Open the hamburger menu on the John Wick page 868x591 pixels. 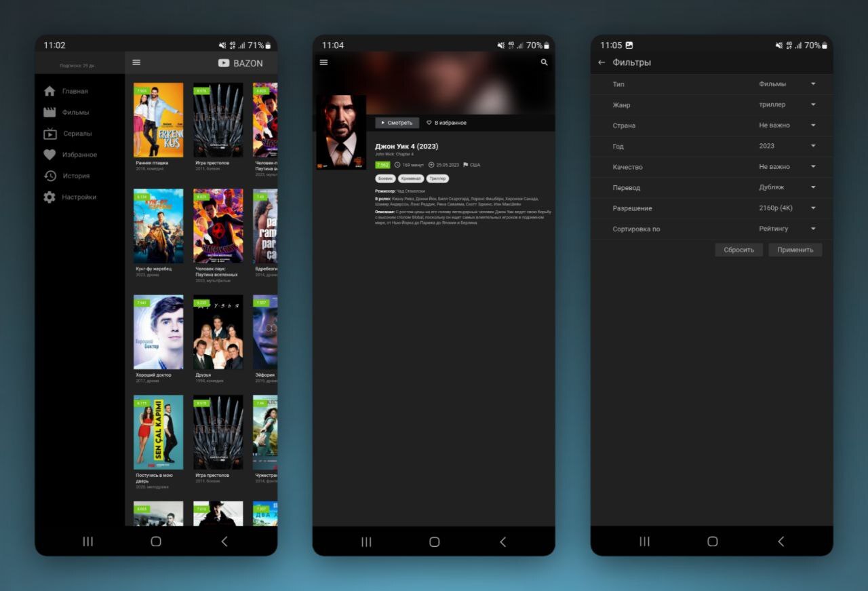tap(323, 62)
